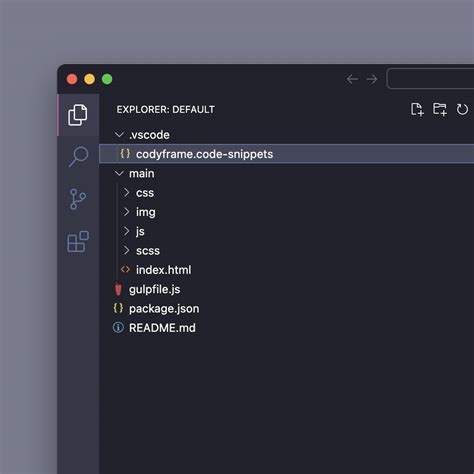Open the Extensions view

click(78, 242)
